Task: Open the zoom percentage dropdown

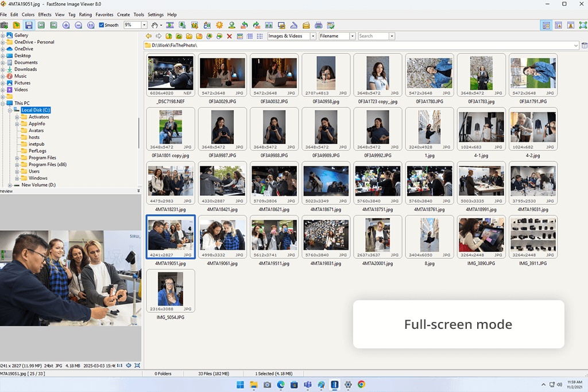Action: pyautogui.click(x=144, y=25)
